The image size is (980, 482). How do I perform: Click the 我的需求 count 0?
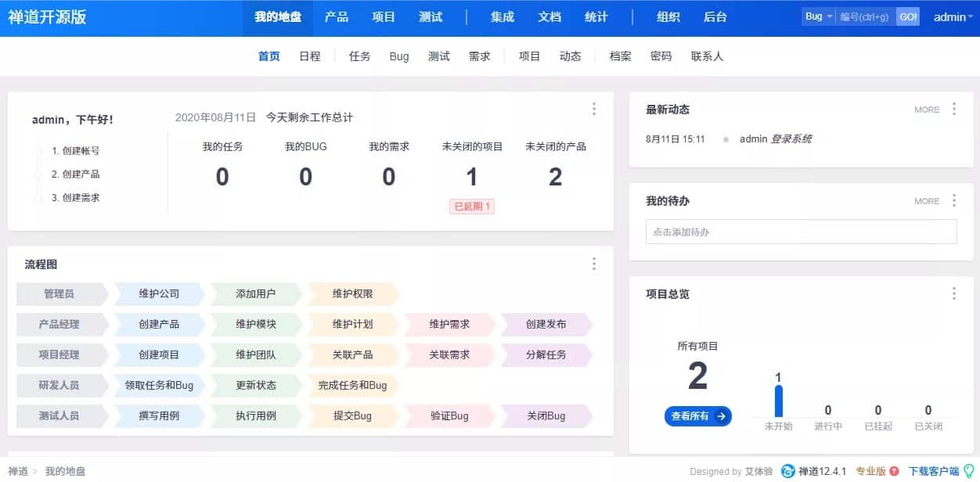tap(389, 177)
